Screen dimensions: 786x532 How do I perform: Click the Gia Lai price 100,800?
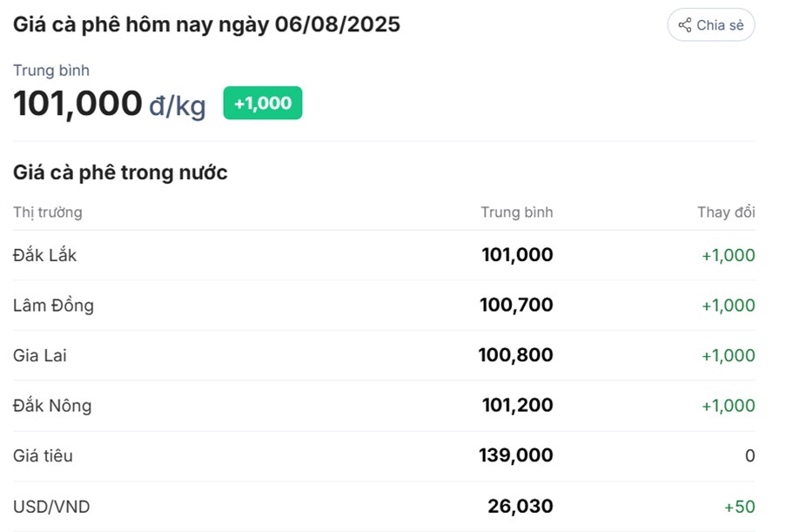pyautogui.click(x=516, y=355)
